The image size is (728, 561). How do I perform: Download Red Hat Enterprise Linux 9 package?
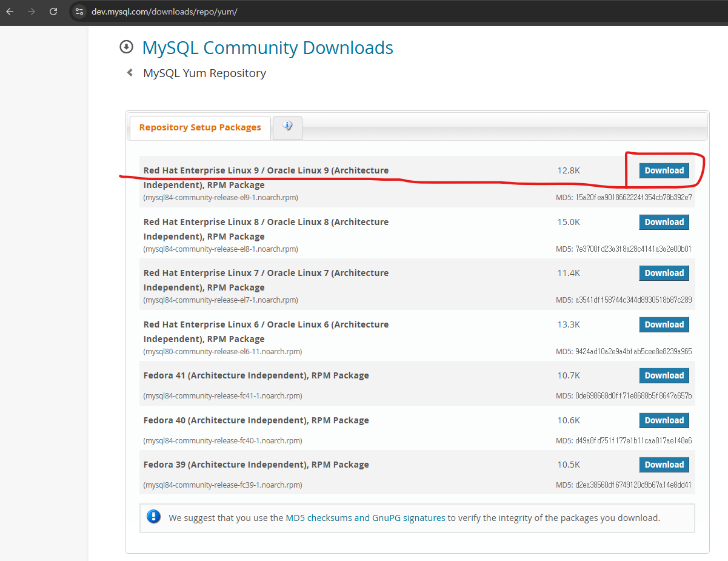664,170
